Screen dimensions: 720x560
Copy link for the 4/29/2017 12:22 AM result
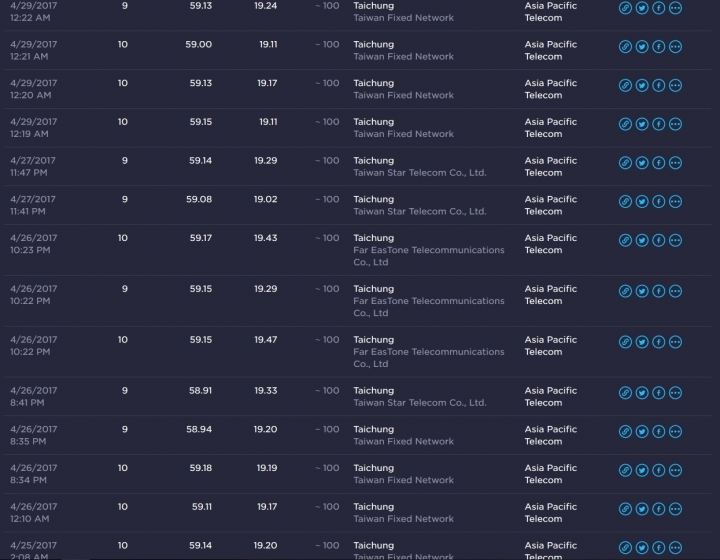click(625, 8)
